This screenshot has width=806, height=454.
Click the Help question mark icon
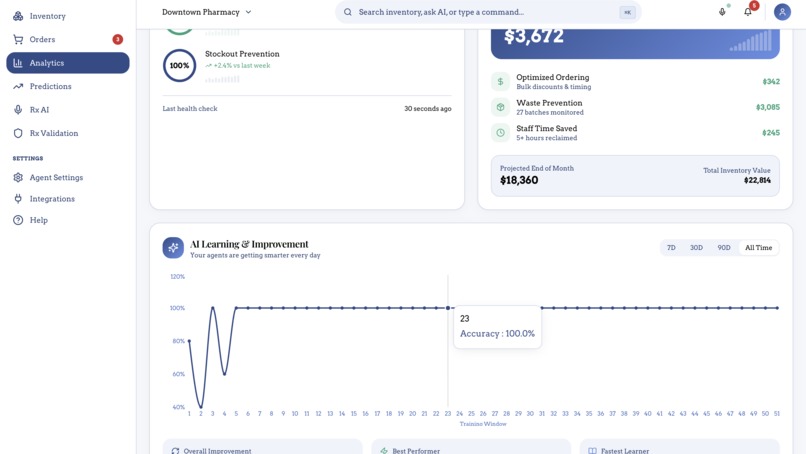(18, 220)
